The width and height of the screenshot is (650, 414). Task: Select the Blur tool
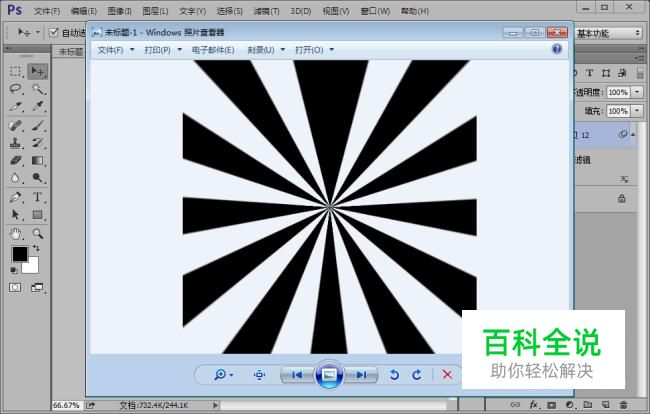(16, 178)
